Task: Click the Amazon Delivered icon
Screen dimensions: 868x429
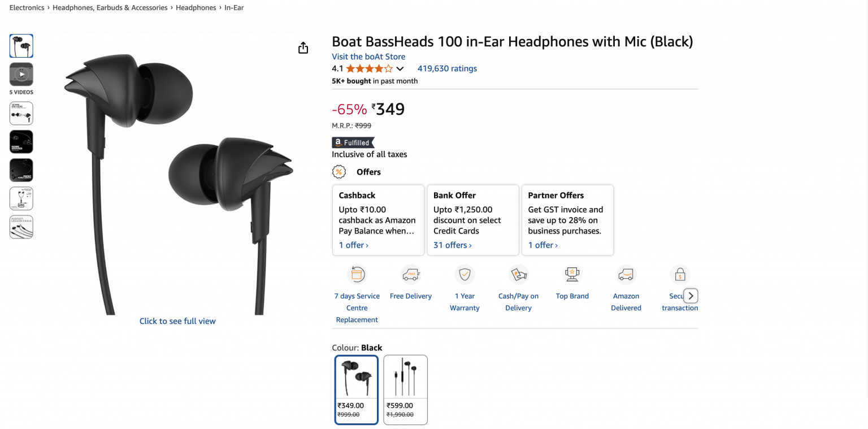Action: [x=626, y=275]
